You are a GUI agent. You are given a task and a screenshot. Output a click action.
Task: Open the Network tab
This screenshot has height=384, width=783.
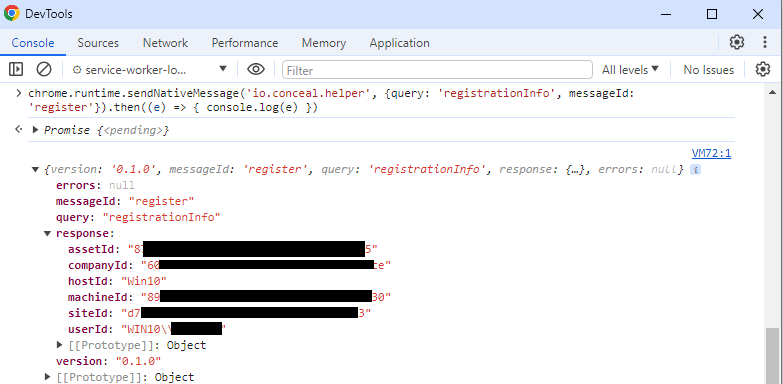(165, 43)
